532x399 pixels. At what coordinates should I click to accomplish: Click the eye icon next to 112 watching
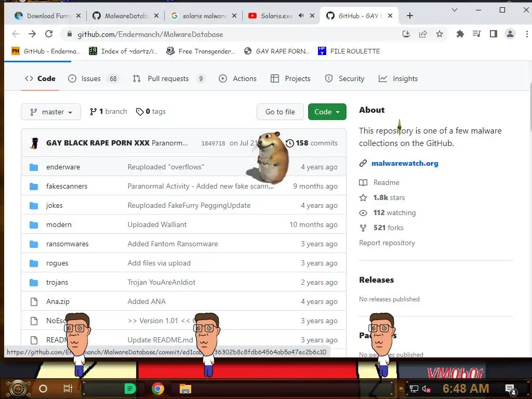[x=363, y=212]
